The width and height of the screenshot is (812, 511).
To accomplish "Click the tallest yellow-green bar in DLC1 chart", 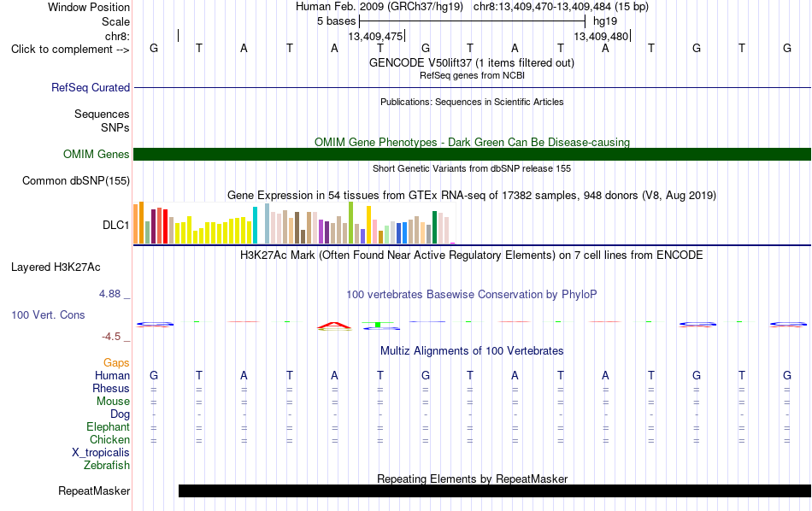I will click(x=350, y=223).
